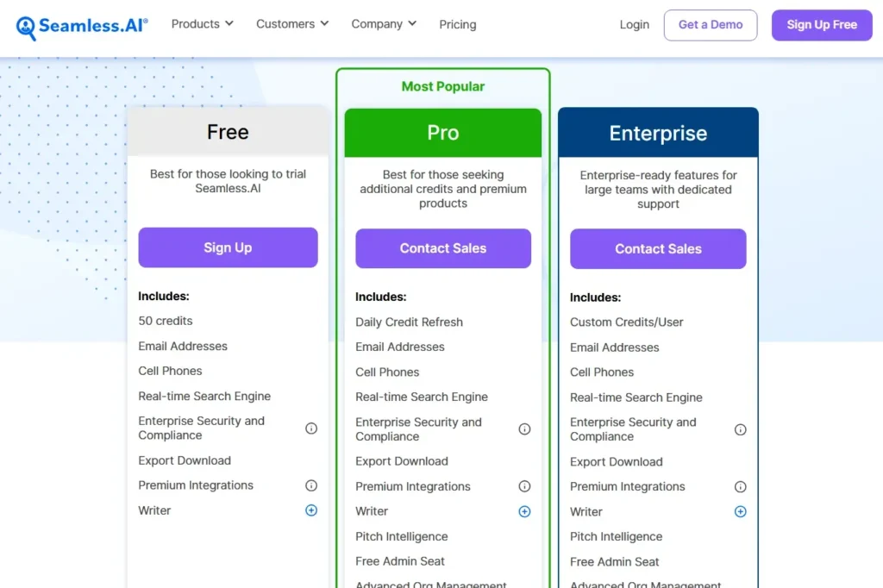Click Contact Sales under Pro plan

click(443, 248)
